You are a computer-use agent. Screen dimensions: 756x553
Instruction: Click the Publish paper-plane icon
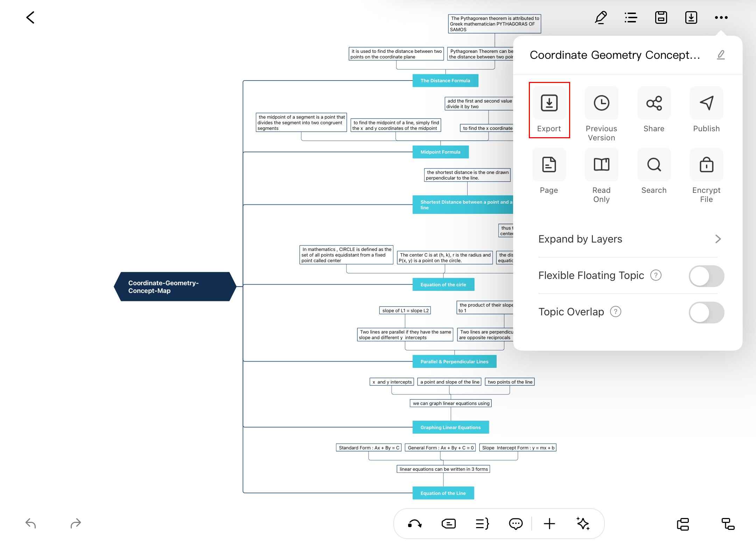tap(706, 103)
